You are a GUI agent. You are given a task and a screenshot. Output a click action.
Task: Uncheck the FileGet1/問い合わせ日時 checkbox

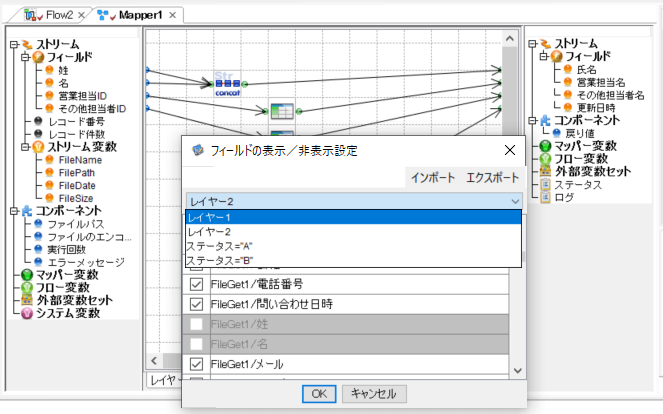click(197, 304)
